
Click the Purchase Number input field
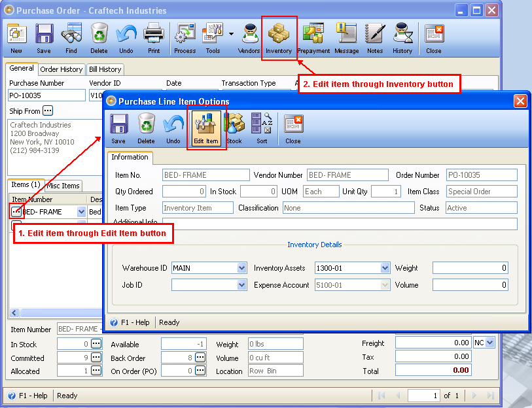(x=46, y=95)
